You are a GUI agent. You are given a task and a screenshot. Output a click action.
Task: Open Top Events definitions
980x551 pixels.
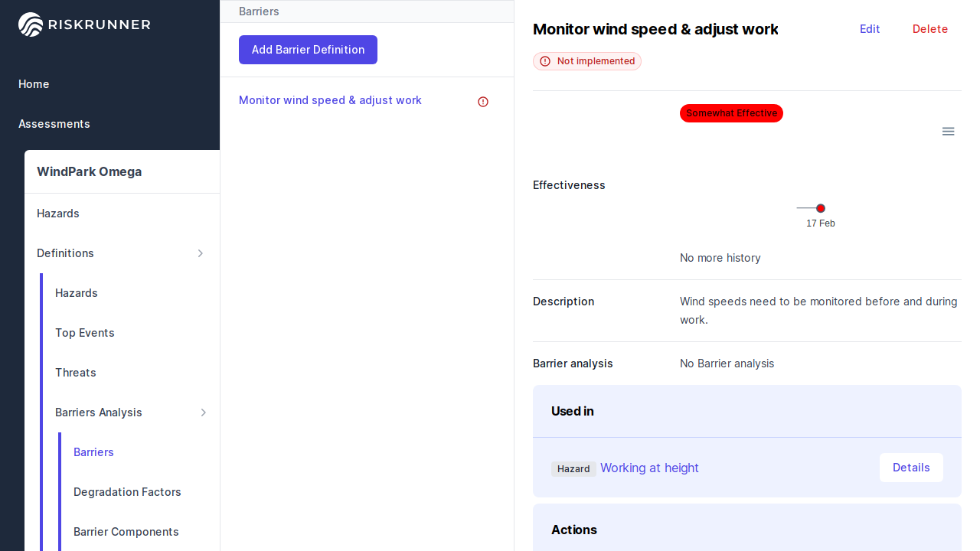(85, 333)
